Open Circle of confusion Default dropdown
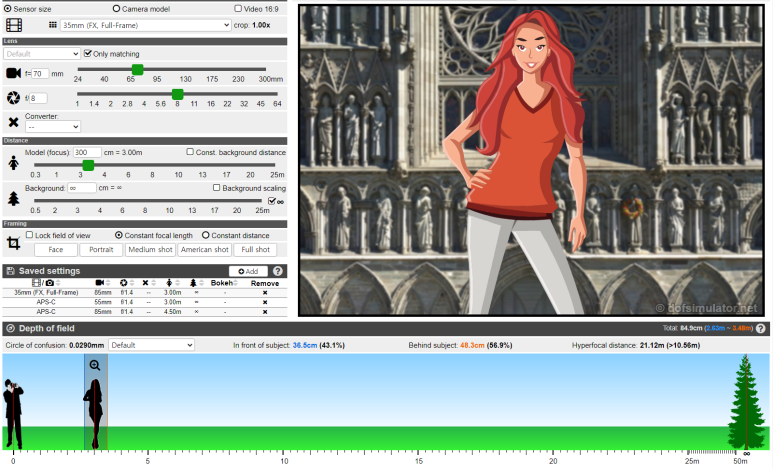Screen dimensions: 773x469 click(x=151, y=345)
